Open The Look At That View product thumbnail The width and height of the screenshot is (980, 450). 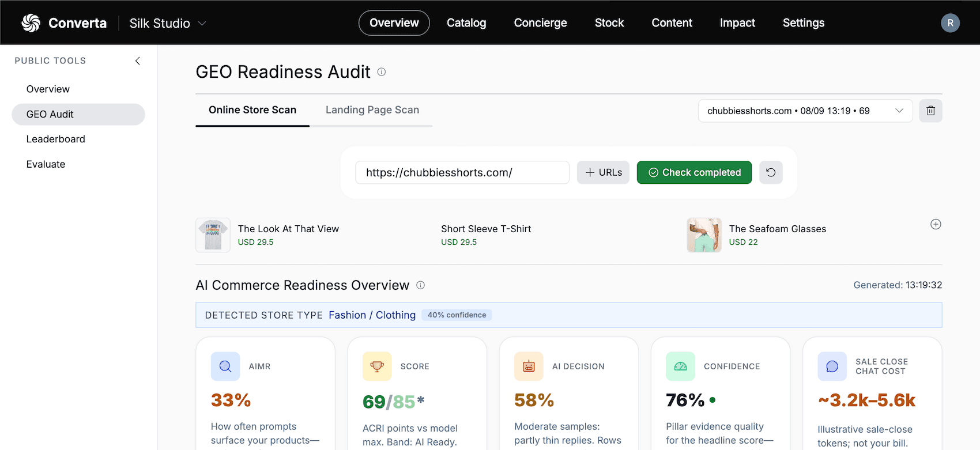213,235
